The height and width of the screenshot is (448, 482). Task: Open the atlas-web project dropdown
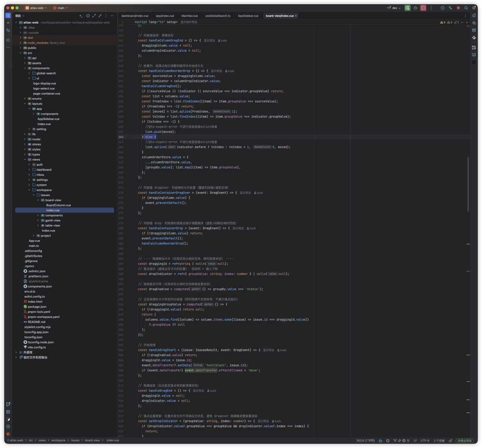[x=36, y=8]
